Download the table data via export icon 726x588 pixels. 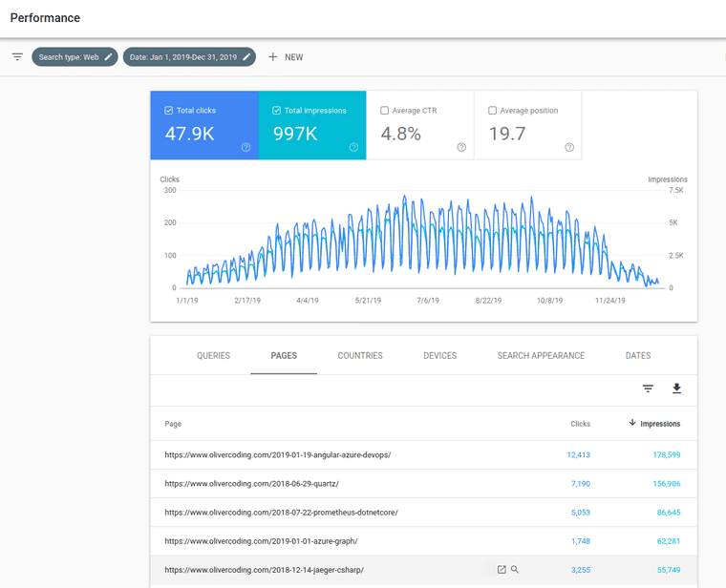tap(677, 388)
